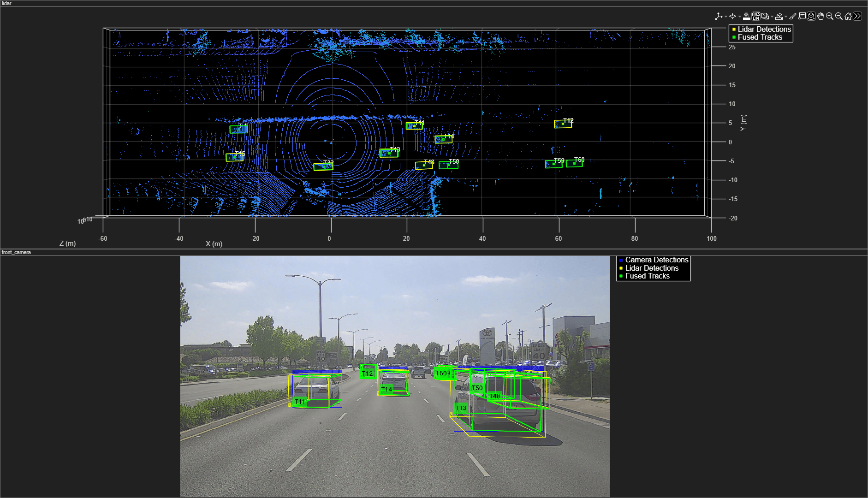
Task: Open the rotate-around-point options dropdown arrow
Action: click(x=740, y=17)
